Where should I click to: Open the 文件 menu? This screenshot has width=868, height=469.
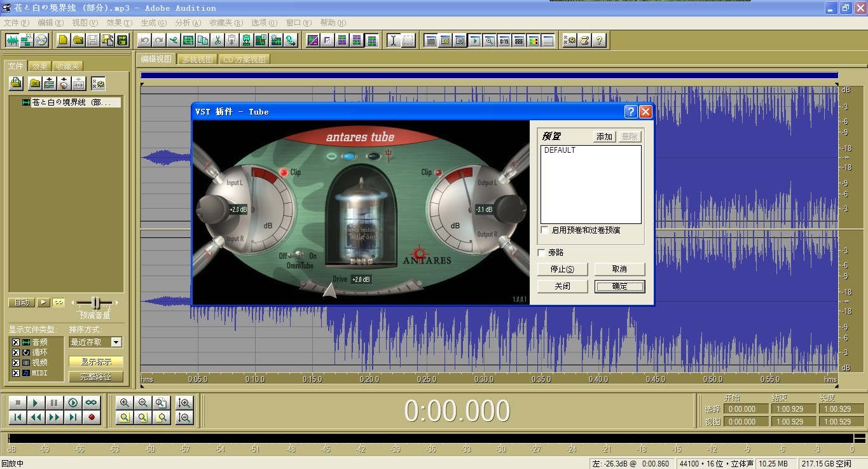pyautogui.click(x=17, y=23)
